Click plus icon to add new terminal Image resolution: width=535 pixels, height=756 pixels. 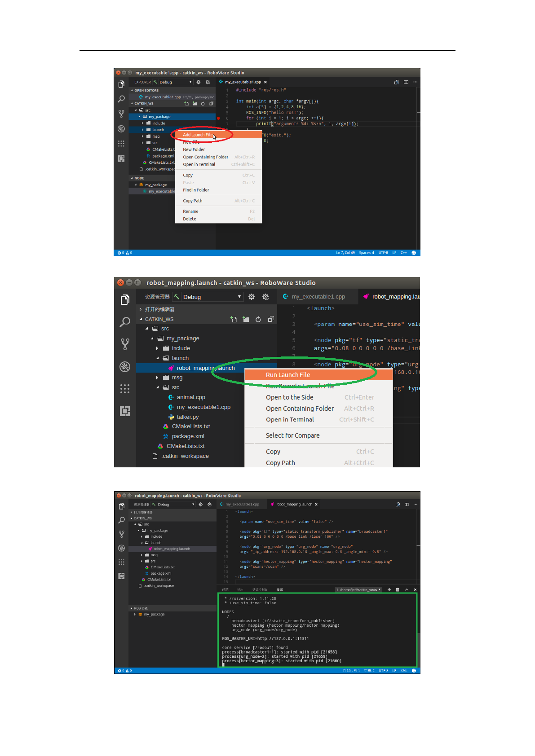coord(389,589)
